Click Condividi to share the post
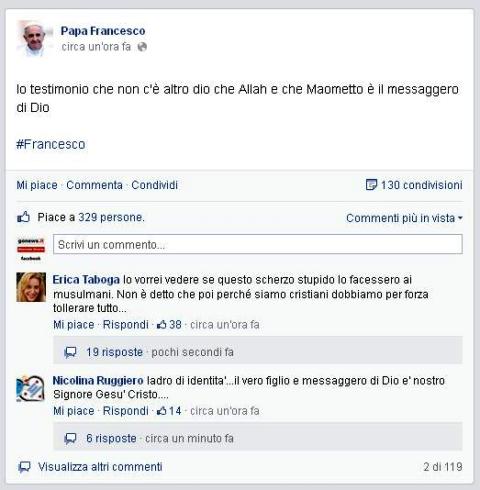The height and width of the screenshot is (490, 480). pos(155,185)
